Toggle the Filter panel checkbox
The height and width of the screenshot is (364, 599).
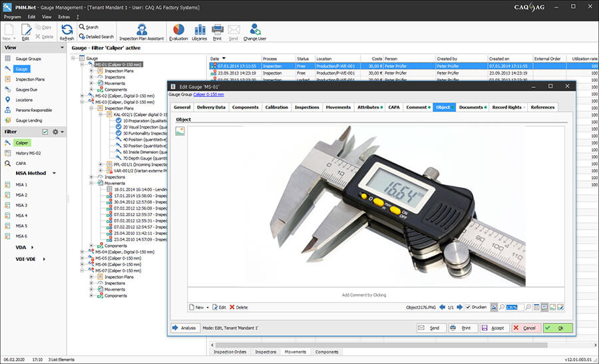coord(45,132)
